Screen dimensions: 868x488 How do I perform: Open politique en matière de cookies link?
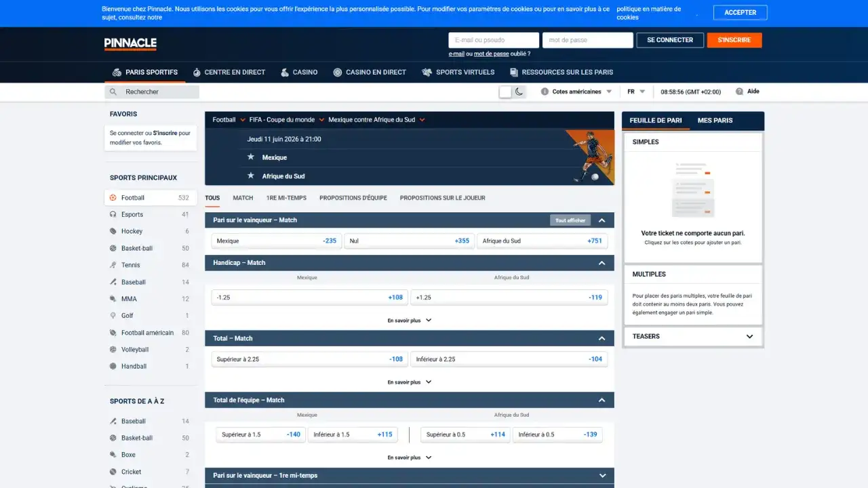point(650,13)
